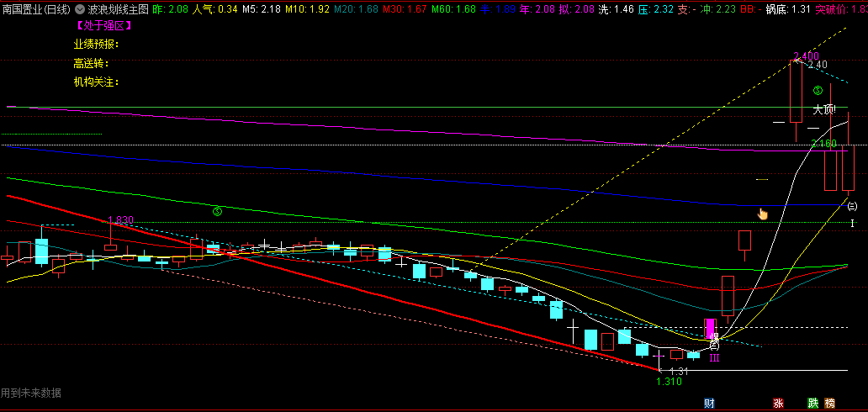Click the green 1.310 low label
Screen dimensions: 868x412
pyautogui.click(x=669, y=382)
